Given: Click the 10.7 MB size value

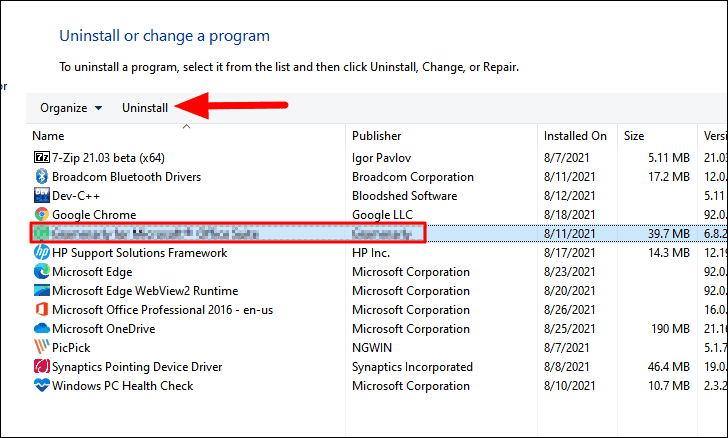Looking at the screenshot, I should point(669,386).
